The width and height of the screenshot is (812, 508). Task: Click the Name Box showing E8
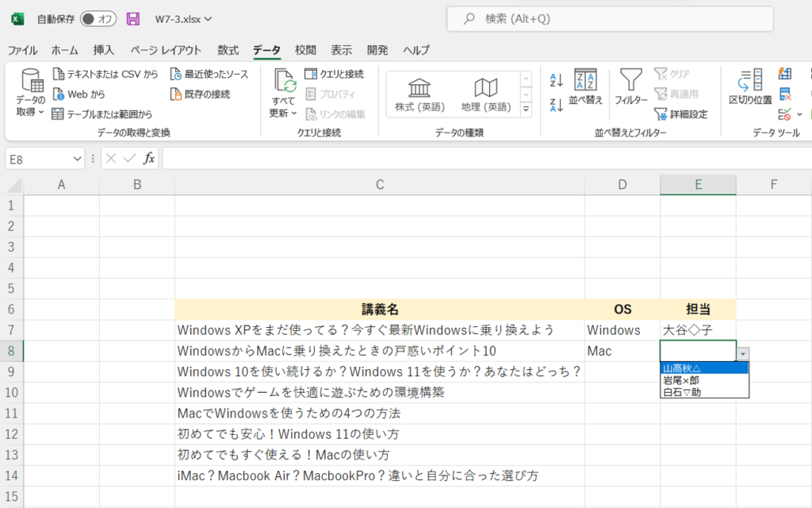[x=38, y=159]
